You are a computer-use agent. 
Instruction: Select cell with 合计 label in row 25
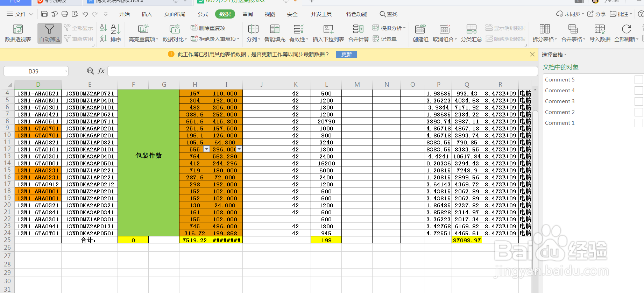(90, 240)
